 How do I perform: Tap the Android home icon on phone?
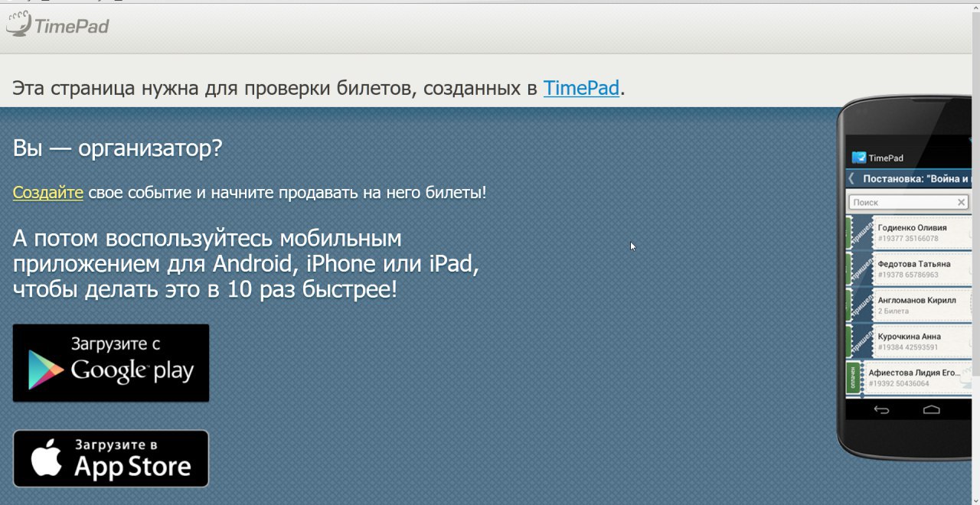(931, 410)
